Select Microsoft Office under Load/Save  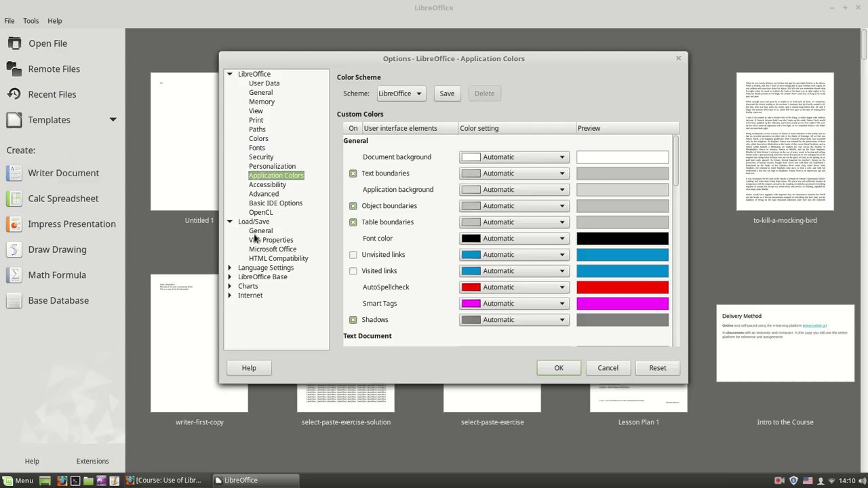(x=273, y=249)
